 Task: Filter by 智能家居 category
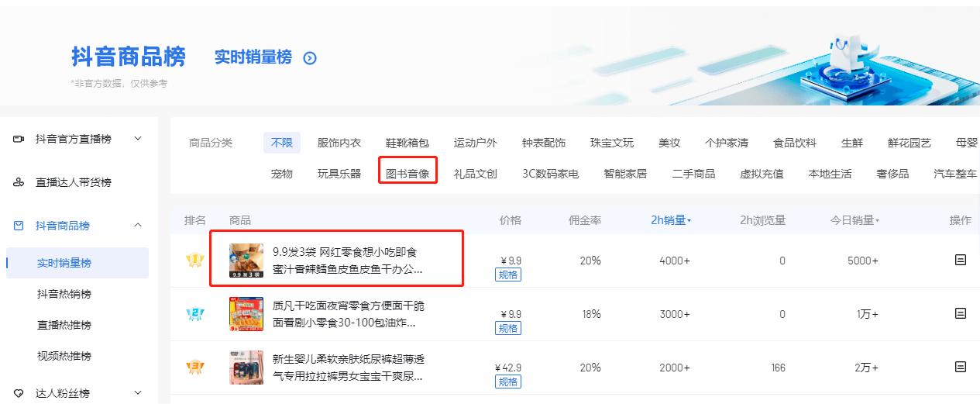pos(626,174)
